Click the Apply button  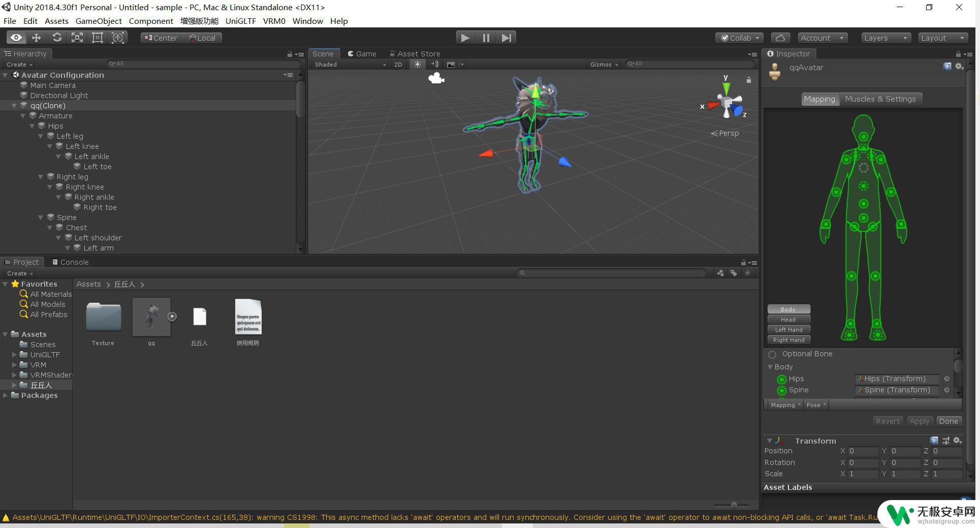click(919, 421)
